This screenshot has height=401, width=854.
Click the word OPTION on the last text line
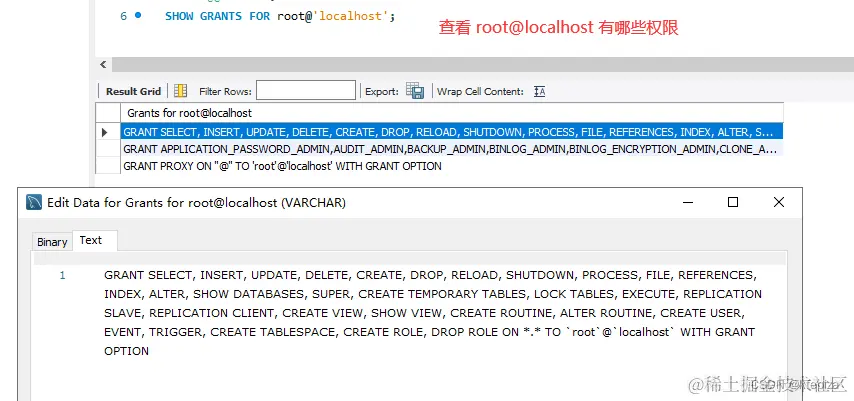[x=126, y=351]
